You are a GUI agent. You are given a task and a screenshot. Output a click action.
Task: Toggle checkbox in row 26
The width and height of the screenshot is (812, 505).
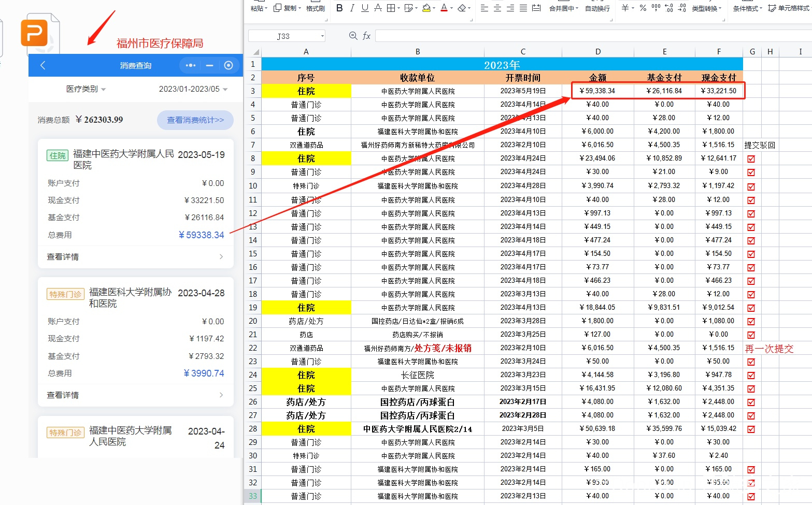click(751, 402)
